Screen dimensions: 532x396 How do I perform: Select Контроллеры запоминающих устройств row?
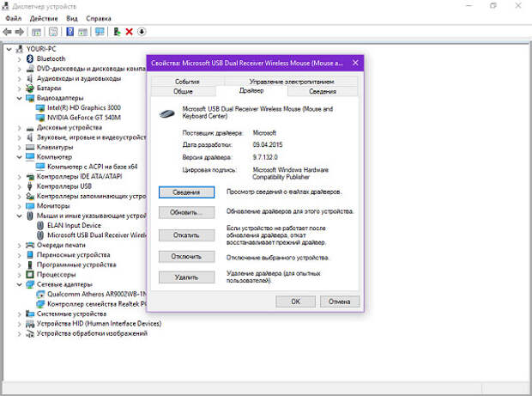tap(91, 197)
